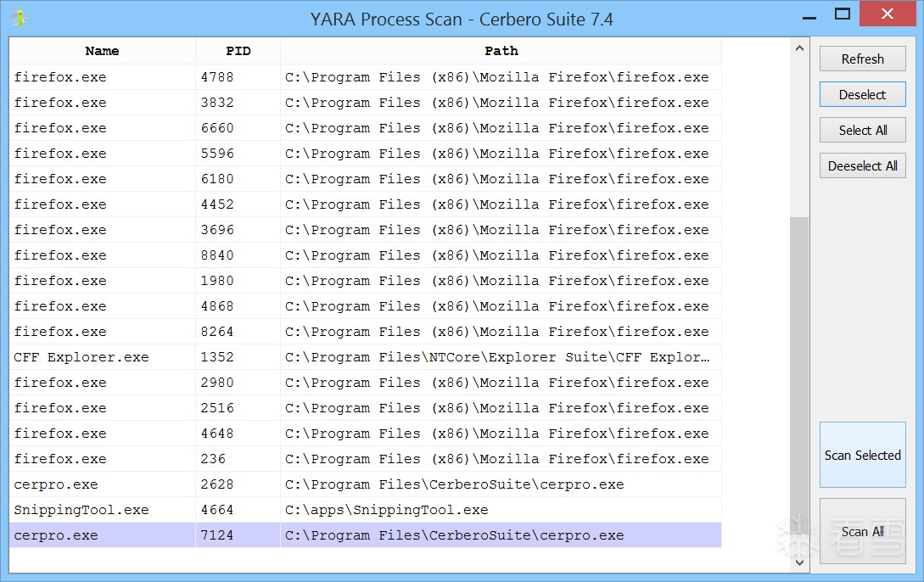Viewport: 924px width, 582px height.
Task: Click the Path column header
Action: [501, 51]
